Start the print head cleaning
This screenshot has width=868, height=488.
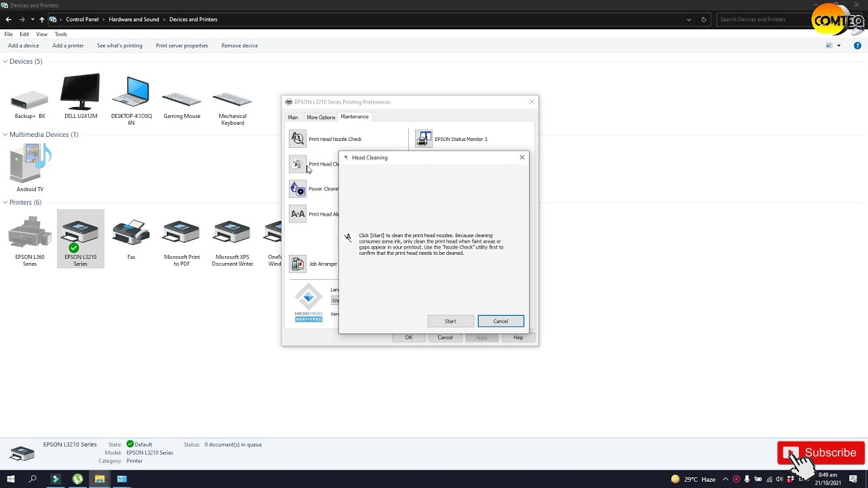(450, 321)
